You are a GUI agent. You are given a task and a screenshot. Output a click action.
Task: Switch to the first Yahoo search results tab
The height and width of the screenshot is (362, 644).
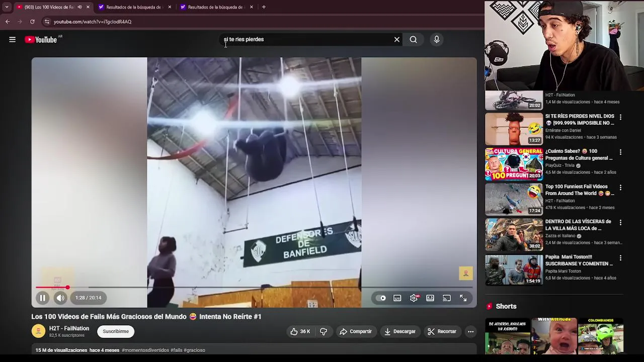(x=133, y=7)
